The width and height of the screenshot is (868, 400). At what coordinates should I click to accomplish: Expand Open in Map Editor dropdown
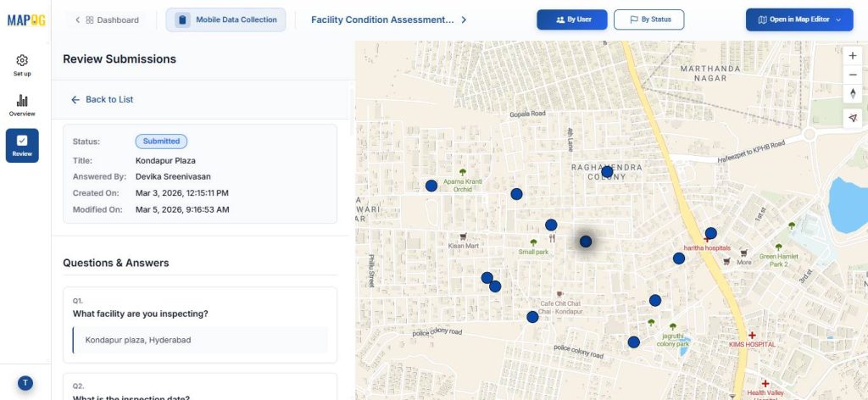point(798,19)
